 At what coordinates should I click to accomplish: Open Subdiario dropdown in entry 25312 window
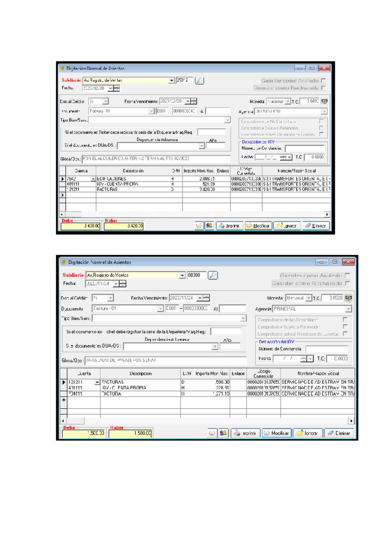[x=171, y=80]
